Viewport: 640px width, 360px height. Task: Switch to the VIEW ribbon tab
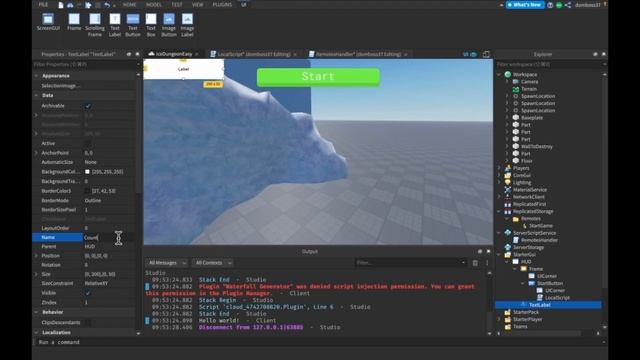(x=197, y=4)
